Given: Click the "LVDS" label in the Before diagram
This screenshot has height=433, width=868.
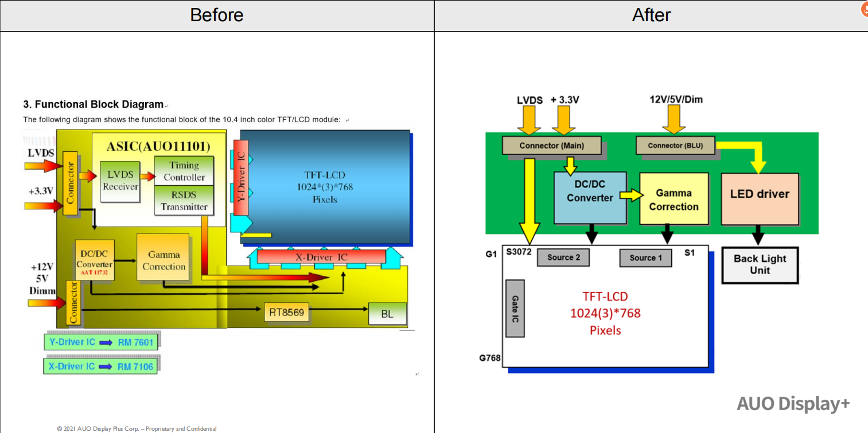Looking at the screenshot, I should 41,153.
